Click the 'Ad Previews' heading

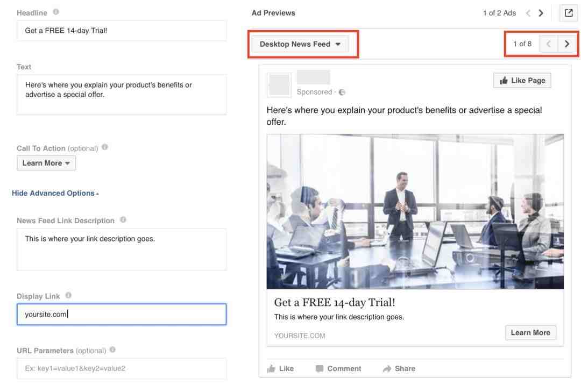click(x=273, y=13)
